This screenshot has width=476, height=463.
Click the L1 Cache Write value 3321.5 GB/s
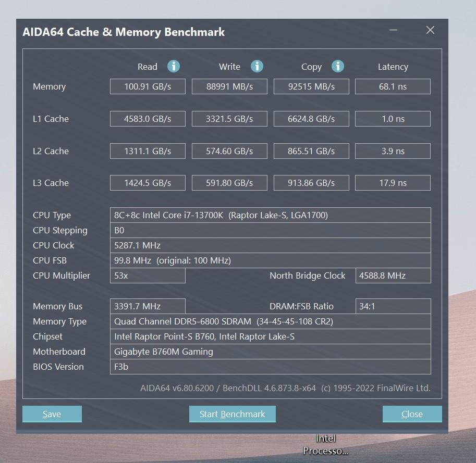pyautogui.click(x=229, y=119)
